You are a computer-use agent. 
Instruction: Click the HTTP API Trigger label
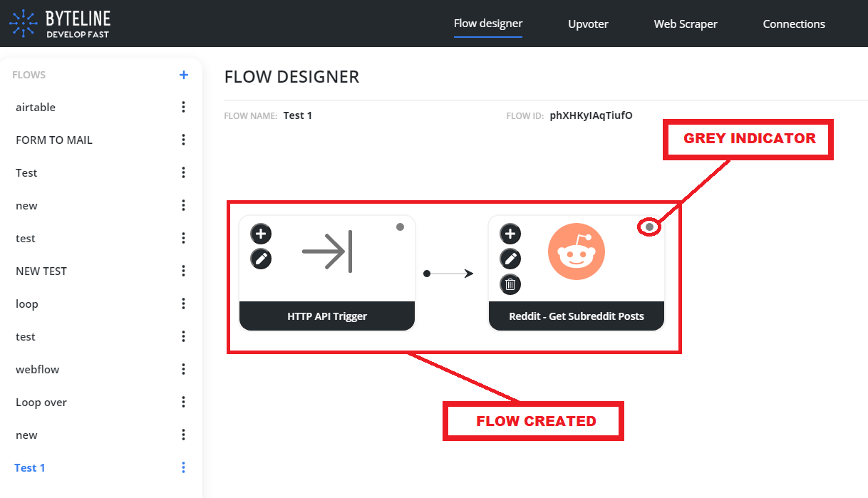click(x=327, y=316)
